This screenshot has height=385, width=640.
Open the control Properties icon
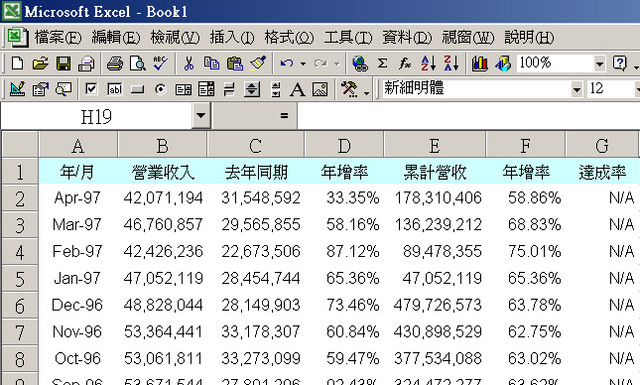[40, 89]
